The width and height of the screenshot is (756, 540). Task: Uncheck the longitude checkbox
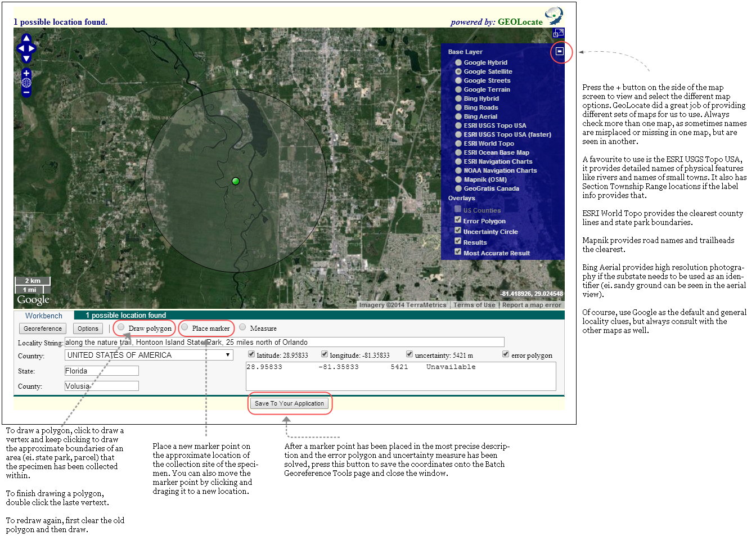coord(325,354)
